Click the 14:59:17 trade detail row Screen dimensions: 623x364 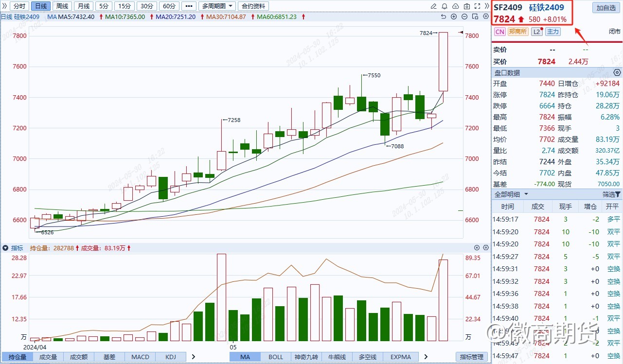pos(557,220)
